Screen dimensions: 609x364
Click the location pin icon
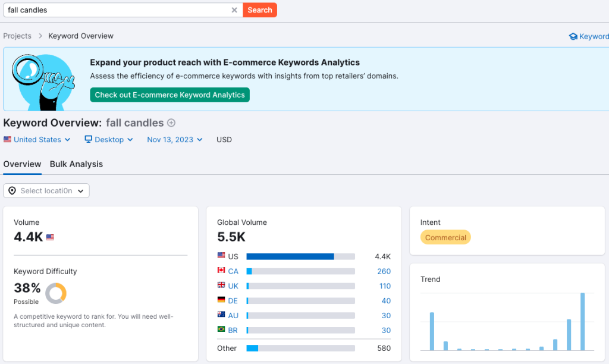(x=12, y=191)
